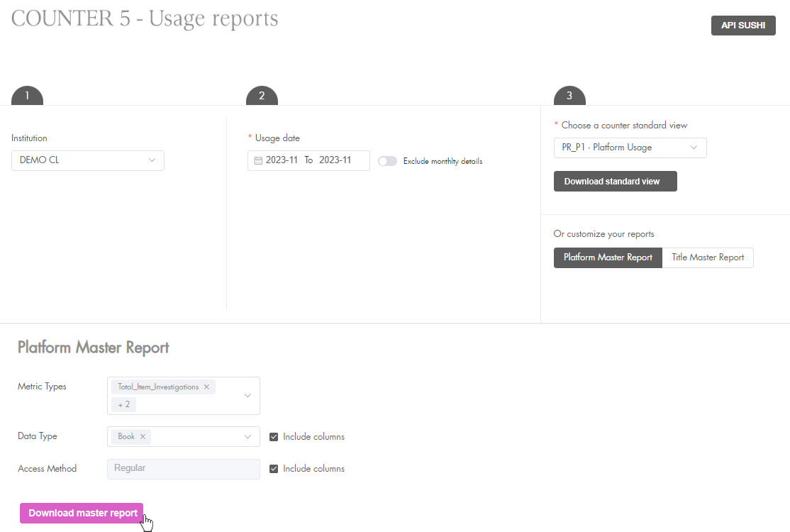Expand the Metric Types dropdown arrow
Image resolution: width=790 pixels, height=532 pixels.
[x=247, y=396]
